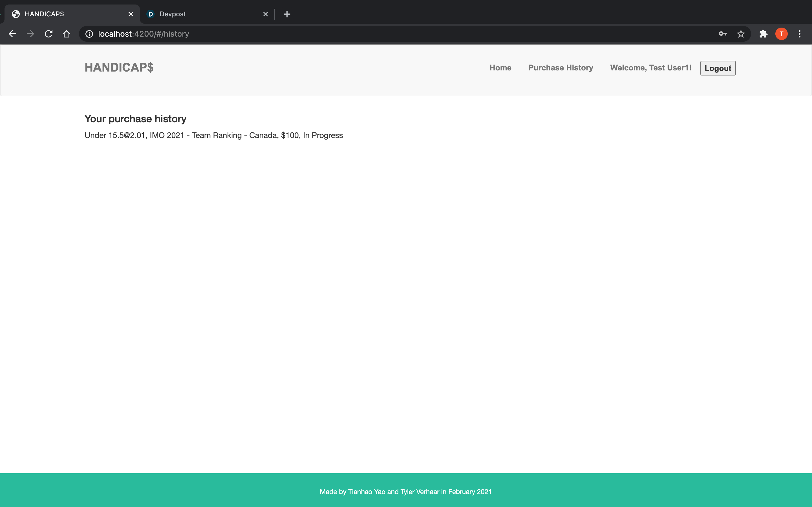This screenshot has height=507, width=812.
Task: Click the Logout button
Action: [718, 68]
